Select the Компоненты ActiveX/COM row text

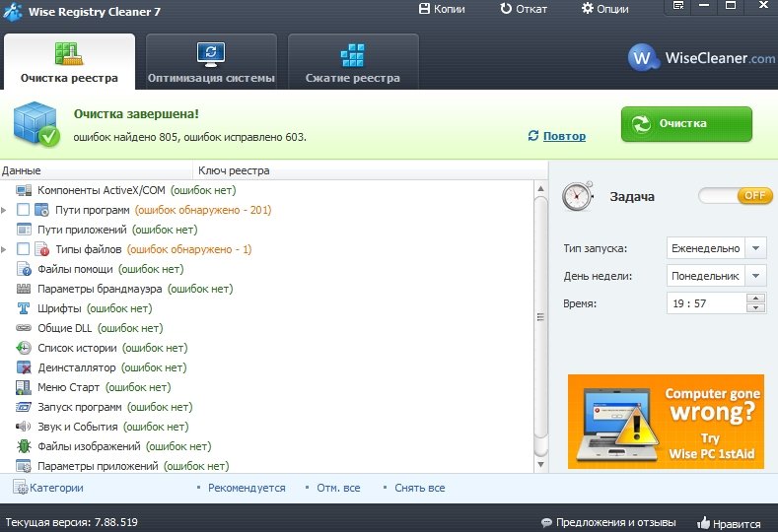point(136,190)
